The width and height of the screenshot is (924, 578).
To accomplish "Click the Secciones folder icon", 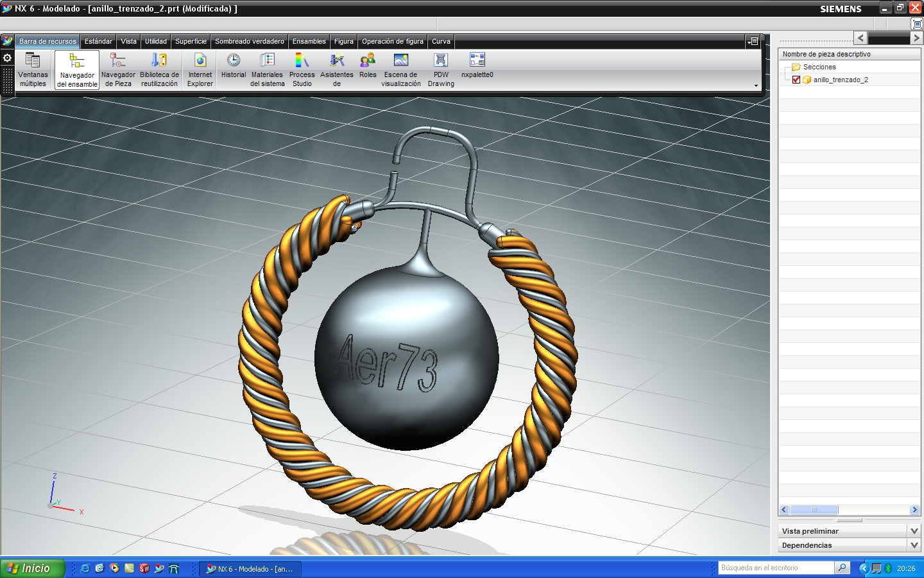I will pyautogui.click(x=796, y=67).
